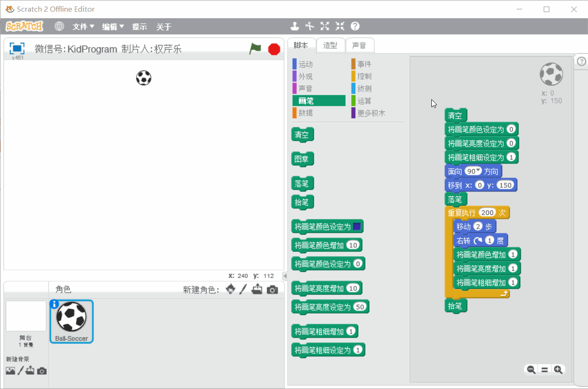Open direction dropdown in 面向 90 block

tap(478, 171)
